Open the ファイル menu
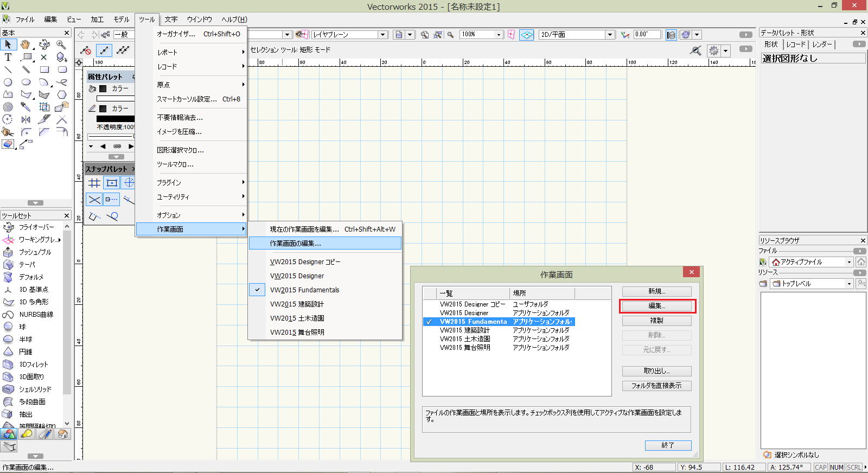The width and height of the screenshot is (868, 473). (x=25, y=20)
